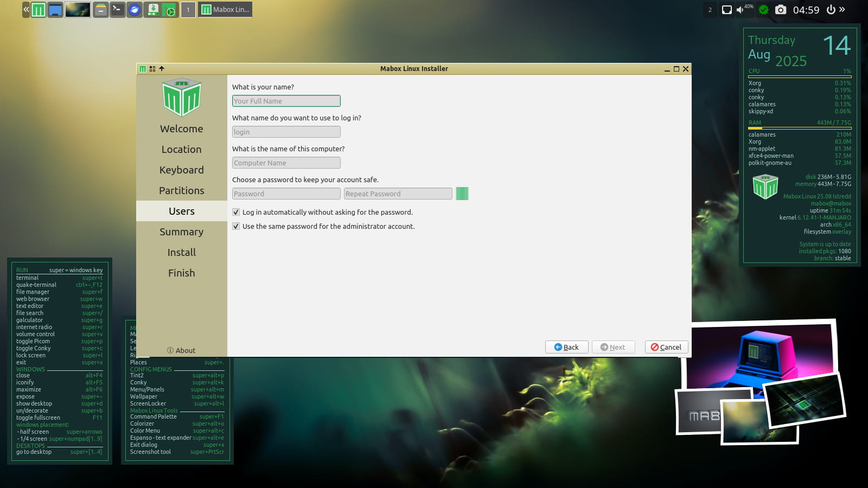This screenshot has height=488, width=868.
Task: Go to the Welcome step in sidebar
Action: [182, 129]
